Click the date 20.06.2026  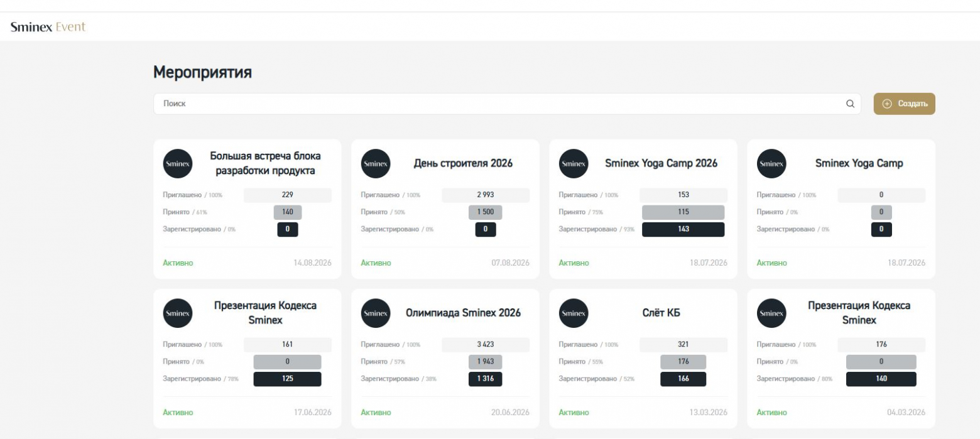tap(510, 413)
